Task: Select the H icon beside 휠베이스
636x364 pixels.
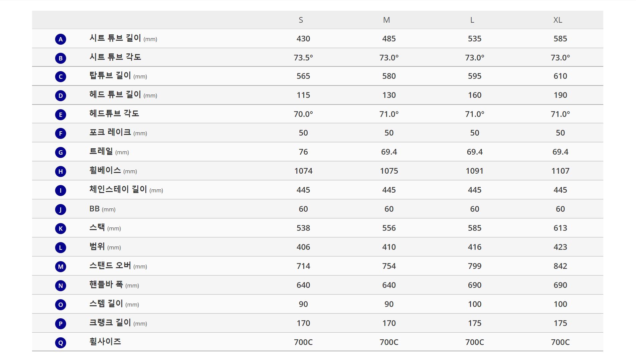Action: 60,171
